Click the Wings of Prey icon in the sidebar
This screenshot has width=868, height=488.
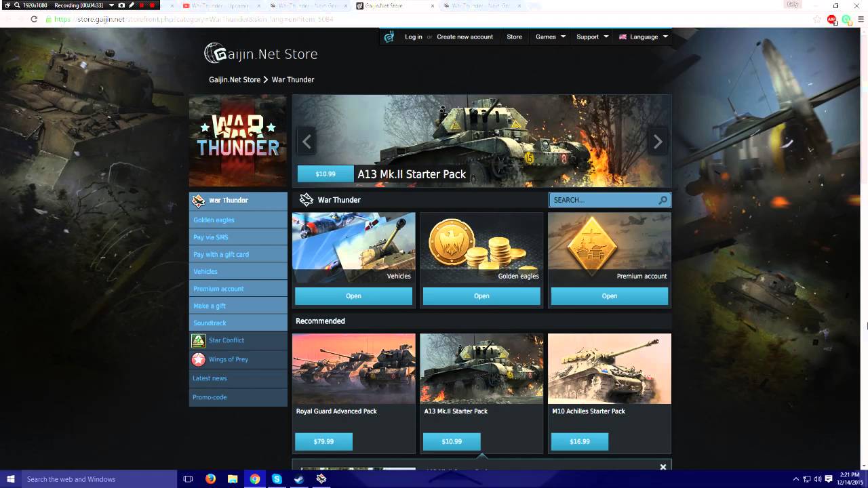198,359
